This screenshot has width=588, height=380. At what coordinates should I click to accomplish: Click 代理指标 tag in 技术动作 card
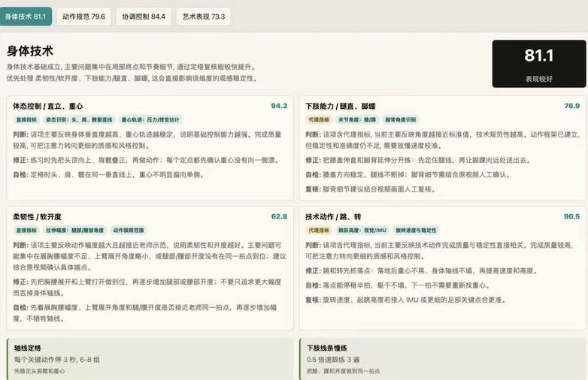click(319, 231)
